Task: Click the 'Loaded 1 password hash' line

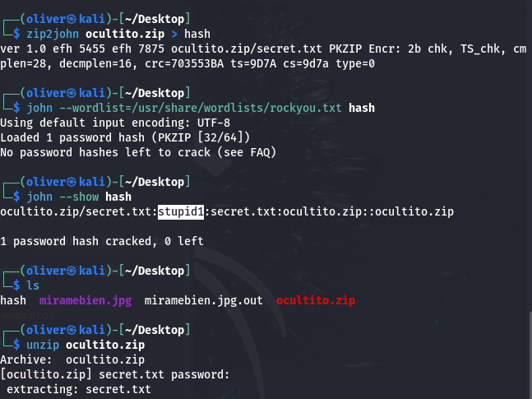Action: tap(125, 137)
